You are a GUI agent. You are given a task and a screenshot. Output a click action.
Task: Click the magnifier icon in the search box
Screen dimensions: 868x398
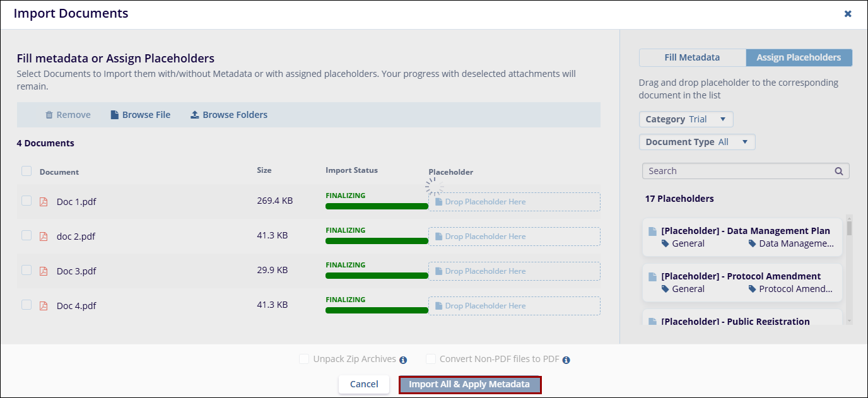(x=838, y=171)
